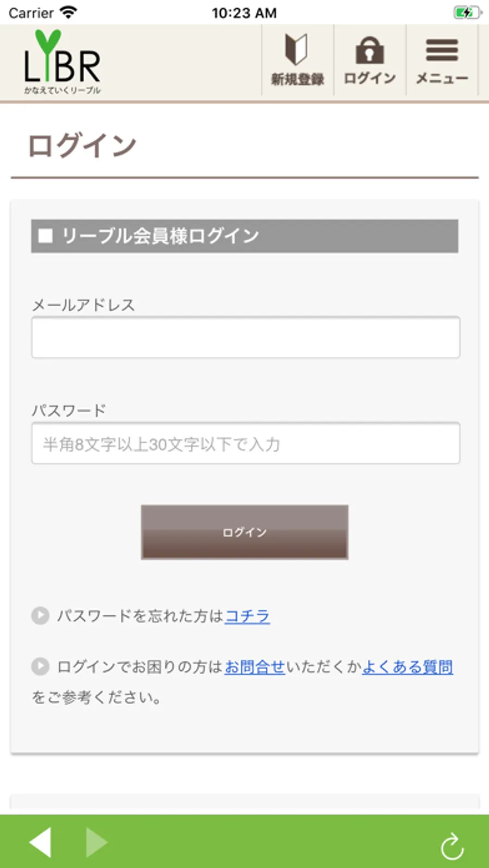Tap the 10:23 AM clock

click(x=244, y=12)
